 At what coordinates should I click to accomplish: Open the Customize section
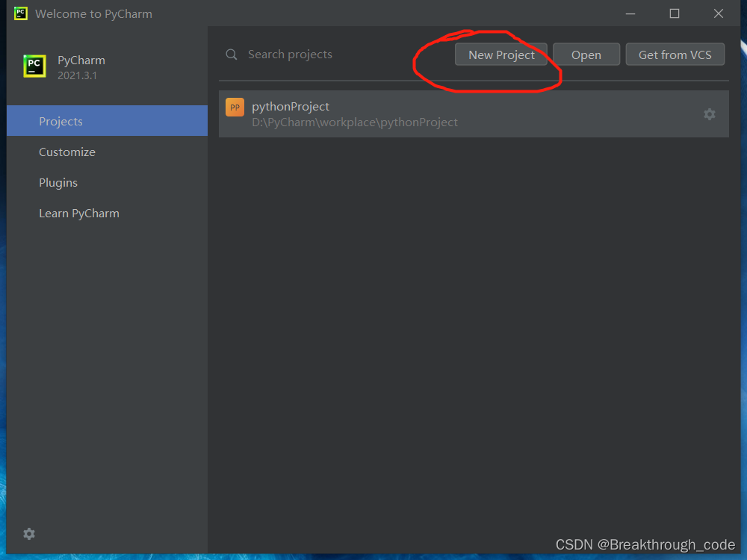(107, 152)
